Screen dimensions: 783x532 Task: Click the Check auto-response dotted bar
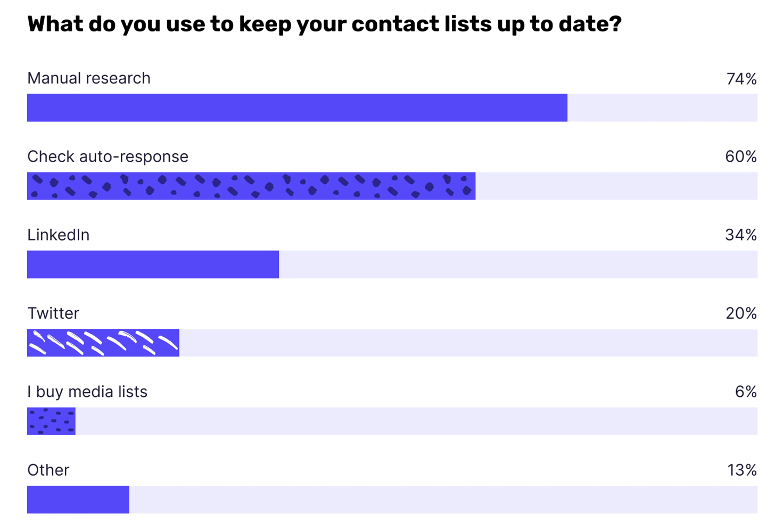(251, 186)
